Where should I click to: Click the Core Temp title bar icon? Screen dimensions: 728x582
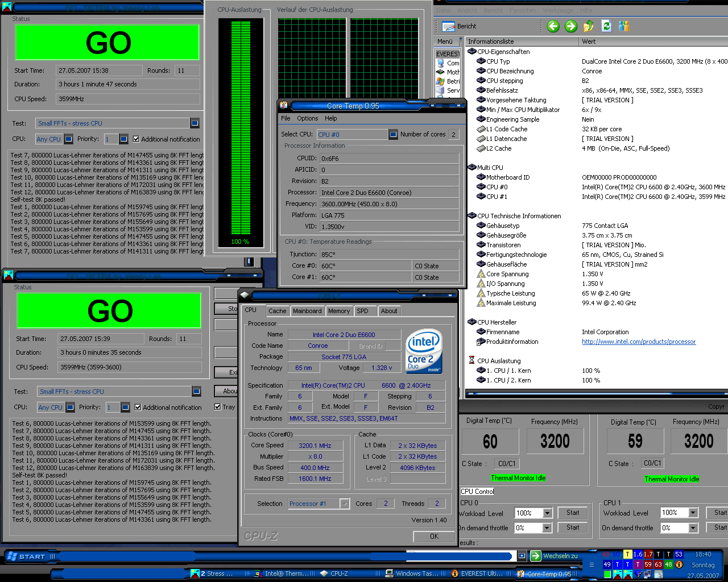click(283, 105)
